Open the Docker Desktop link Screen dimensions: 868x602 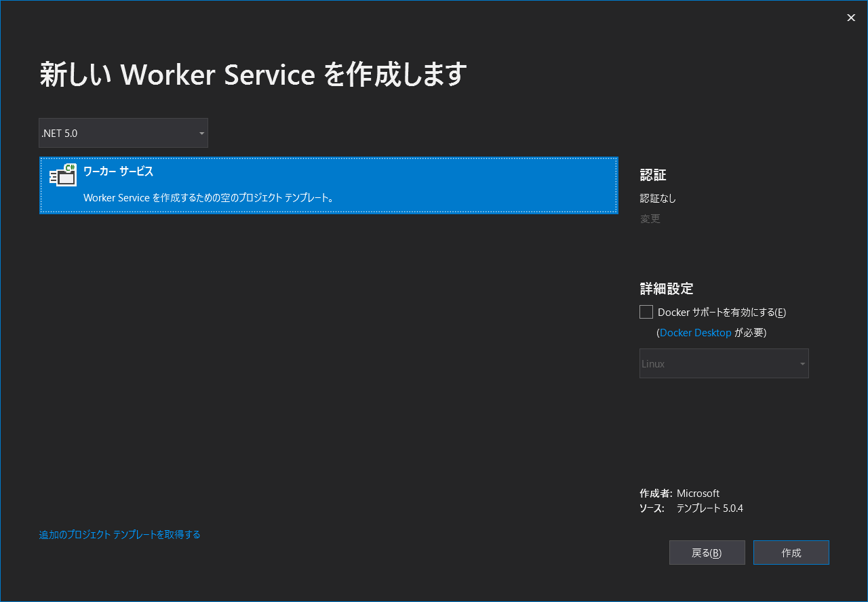[695, 332]
